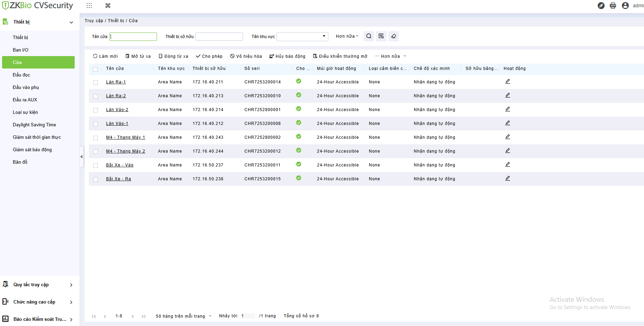Go to Giám sát thời gian thực
The height and width of the screenshot is (326, 644).
pyautogui.click(x=37, y=137)
